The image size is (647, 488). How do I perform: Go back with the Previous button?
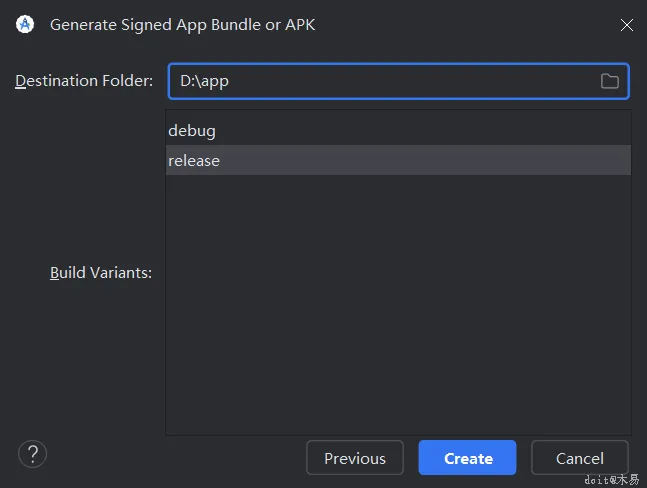pos(354,458)
